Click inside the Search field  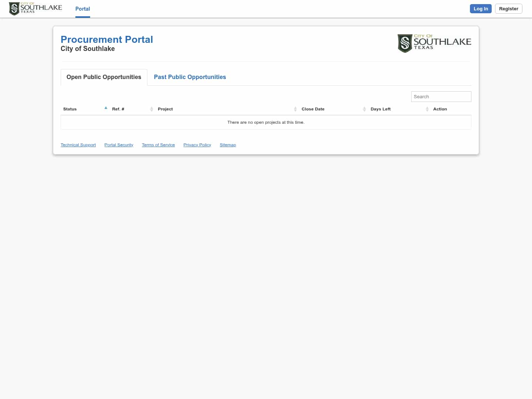441,96
